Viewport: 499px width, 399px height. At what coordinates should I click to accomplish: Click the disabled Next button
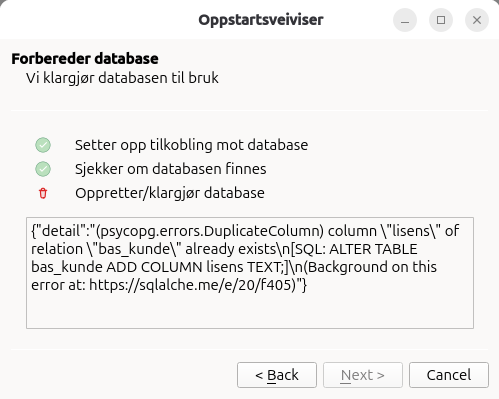363,375
